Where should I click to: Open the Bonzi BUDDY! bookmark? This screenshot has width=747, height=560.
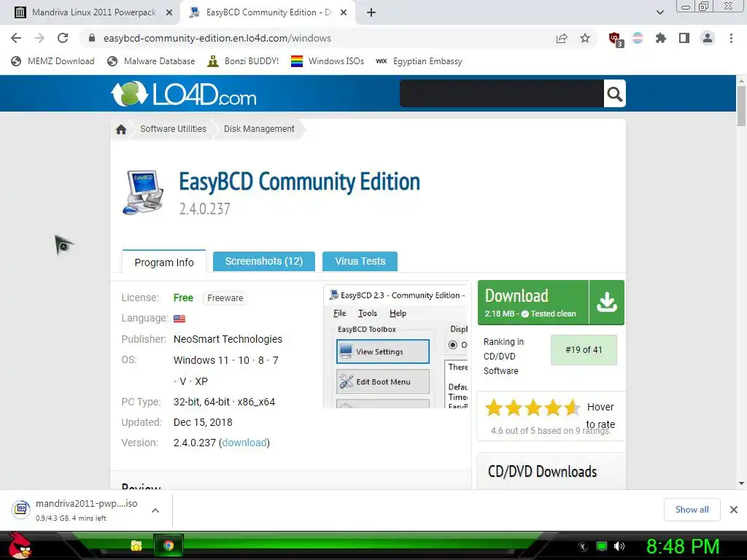tap(243, 61)
